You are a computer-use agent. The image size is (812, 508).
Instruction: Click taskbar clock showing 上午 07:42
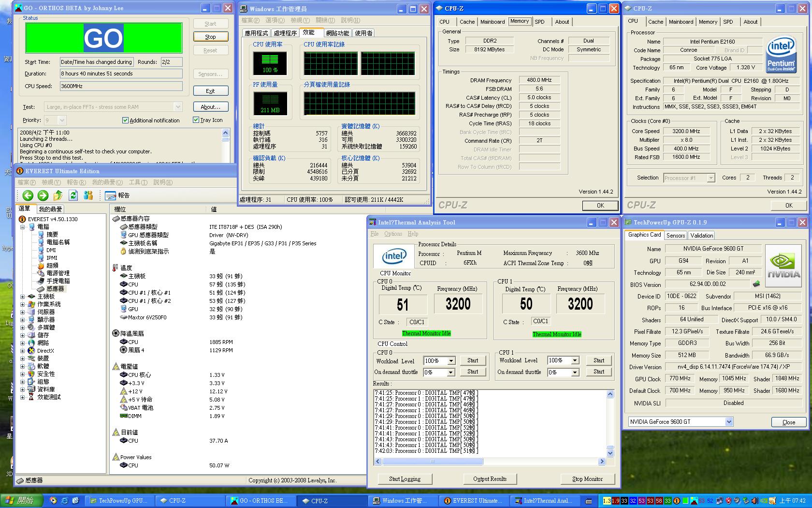792,501
